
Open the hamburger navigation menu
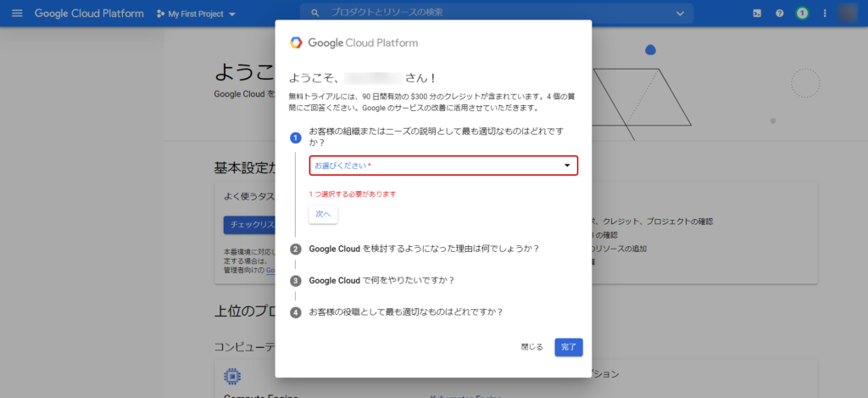pyautogui.click(x=17, y=14)
